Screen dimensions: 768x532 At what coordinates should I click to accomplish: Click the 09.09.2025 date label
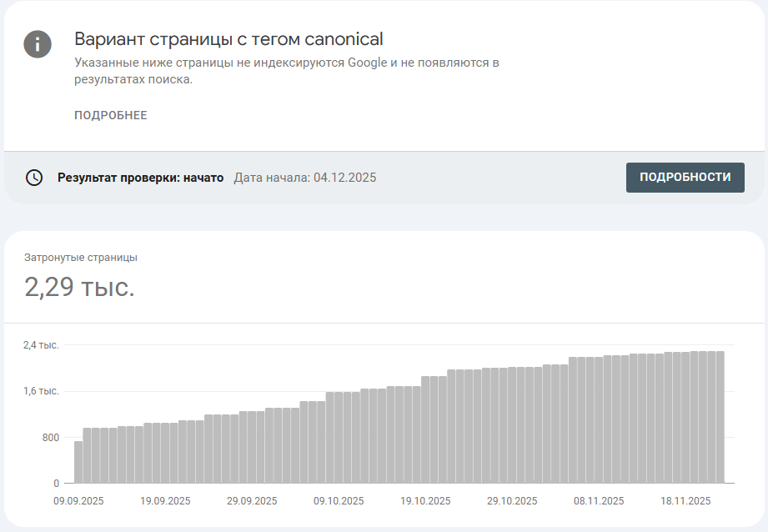[78, 501]
